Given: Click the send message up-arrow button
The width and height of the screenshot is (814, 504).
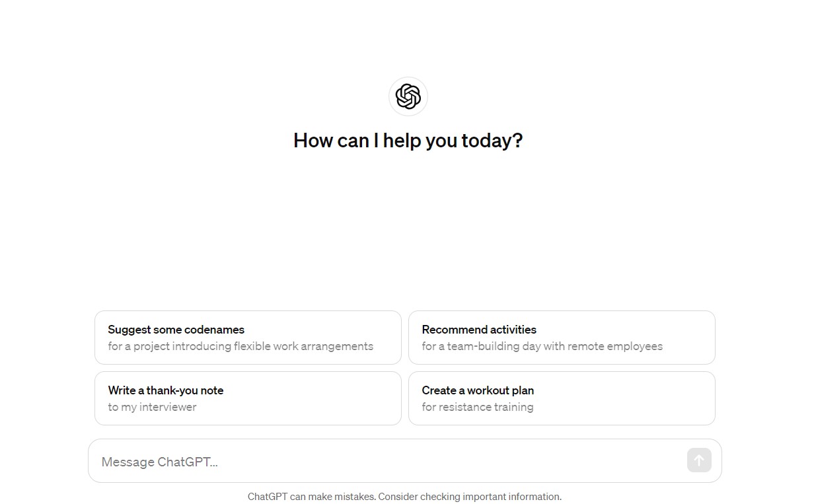Looking at the screenshot, I should 699,460.
